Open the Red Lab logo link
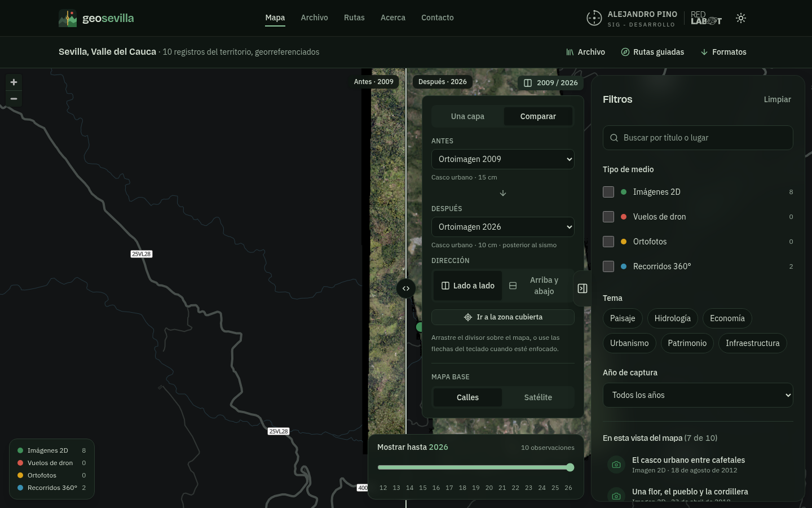Image resolution: width=812 pixels, height=508 pixels. pos(706,18)
